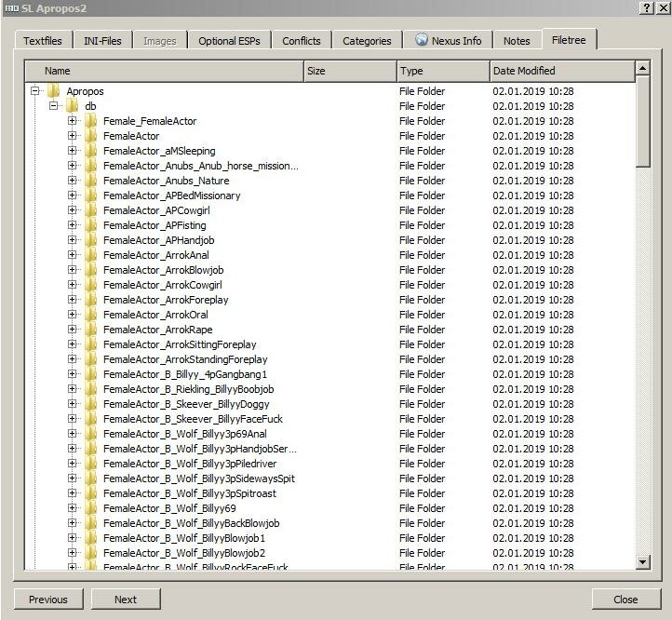The image size is (672, 620).
Task: Select the Filetree tab
Action: point(569,40)
